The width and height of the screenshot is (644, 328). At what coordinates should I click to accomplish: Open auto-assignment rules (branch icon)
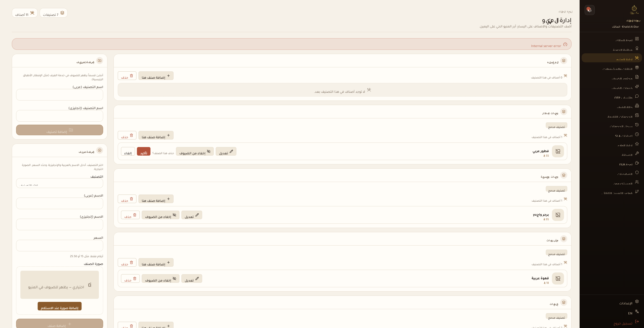click(x=612, y=192)
